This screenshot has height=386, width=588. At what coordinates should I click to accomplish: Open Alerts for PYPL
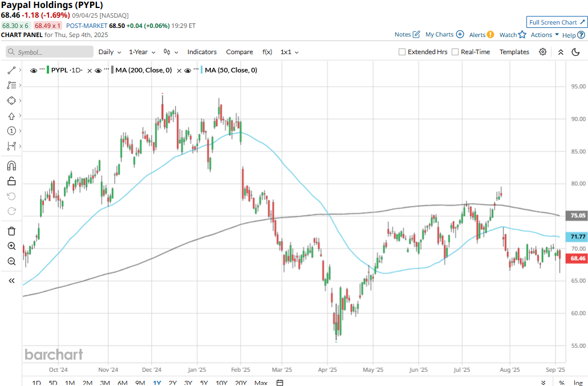[x=481, y=35]
